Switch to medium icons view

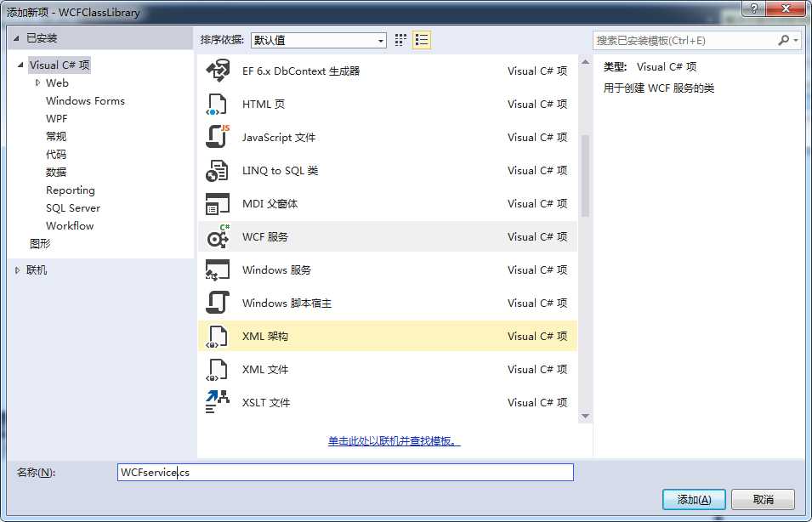point(400,40)
